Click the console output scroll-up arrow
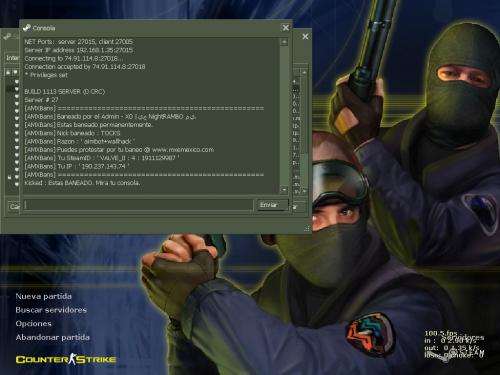 (x=284, y=42)
